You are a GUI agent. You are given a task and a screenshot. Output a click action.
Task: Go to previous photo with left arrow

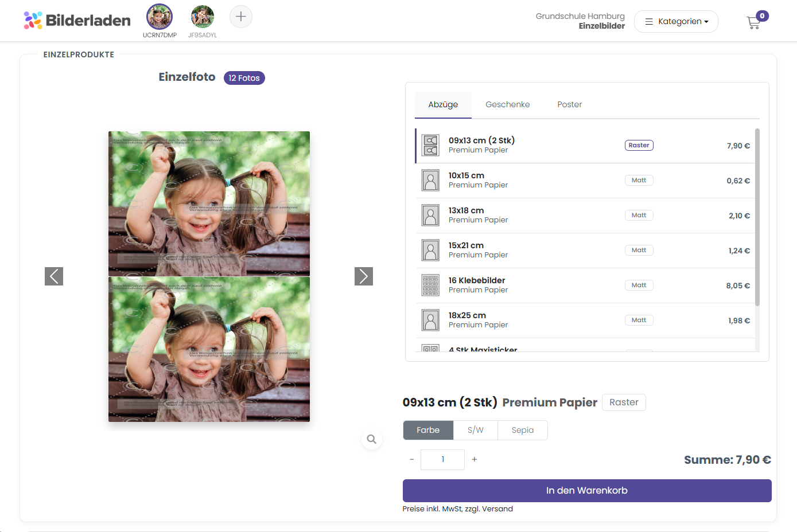point(54,276)
